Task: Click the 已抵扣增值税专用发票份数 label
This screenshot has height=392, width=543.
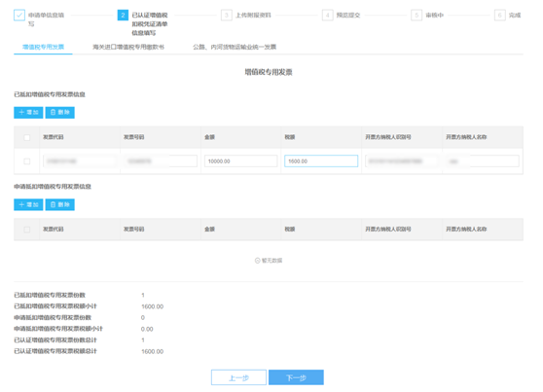Action: click(50, 295)
